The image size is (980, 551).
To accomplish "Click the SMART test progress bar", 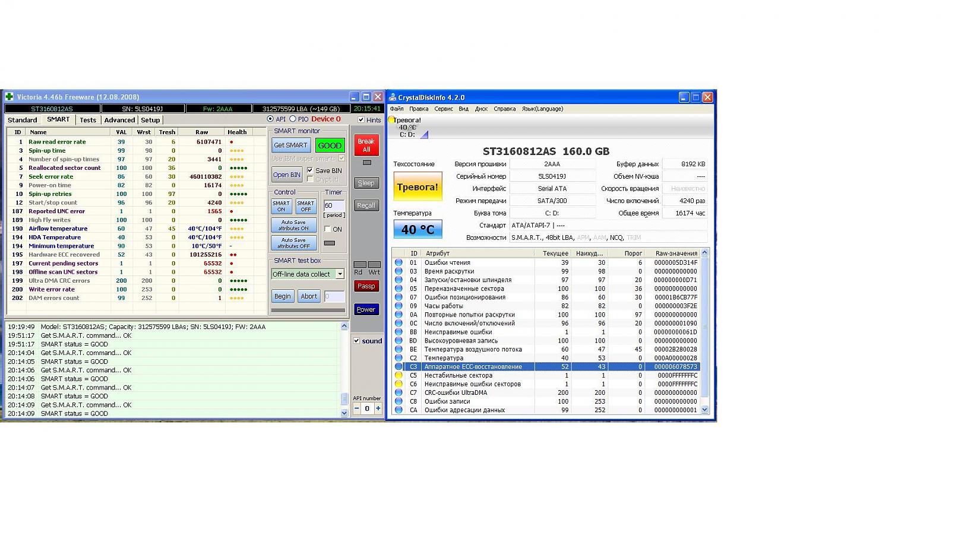I will tap(308, 310).
